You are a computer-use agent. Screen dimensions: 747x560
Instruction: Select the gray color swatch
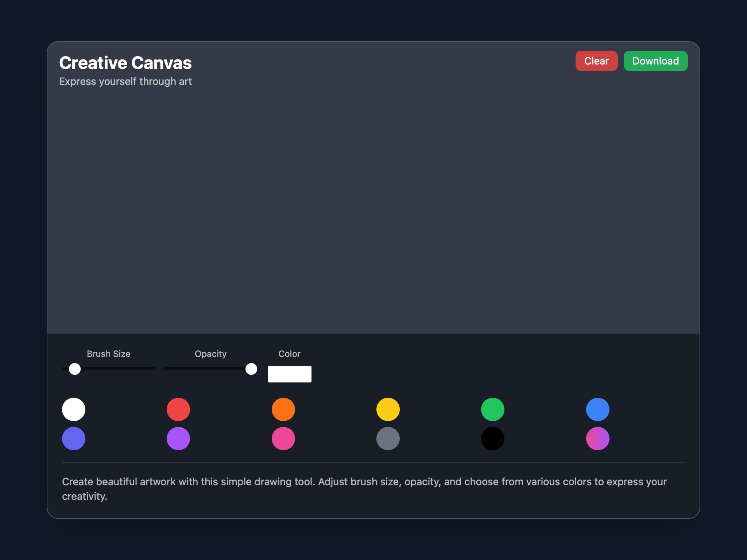388,439
